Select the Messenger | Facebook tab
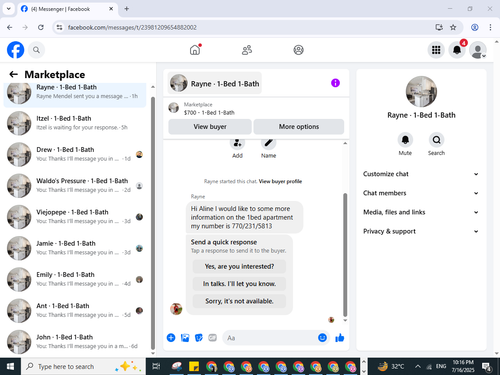 [67, 9]
